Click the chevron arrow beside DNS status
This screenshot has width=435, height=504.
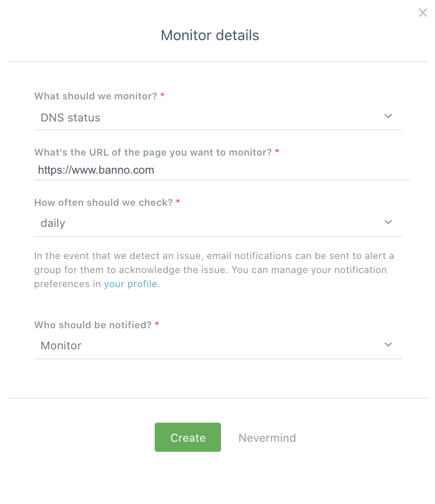[388, 116]
